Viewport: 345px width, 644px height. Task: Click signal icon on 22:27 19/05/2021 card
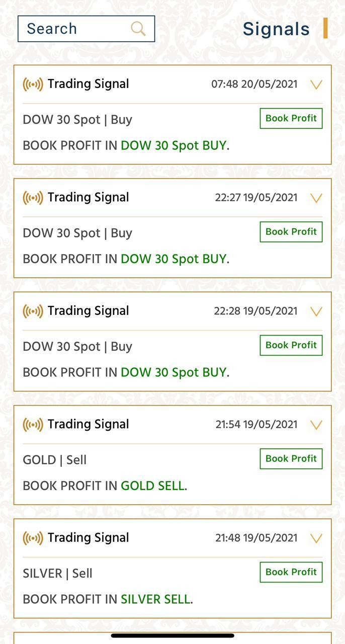(x=33, y=198)
